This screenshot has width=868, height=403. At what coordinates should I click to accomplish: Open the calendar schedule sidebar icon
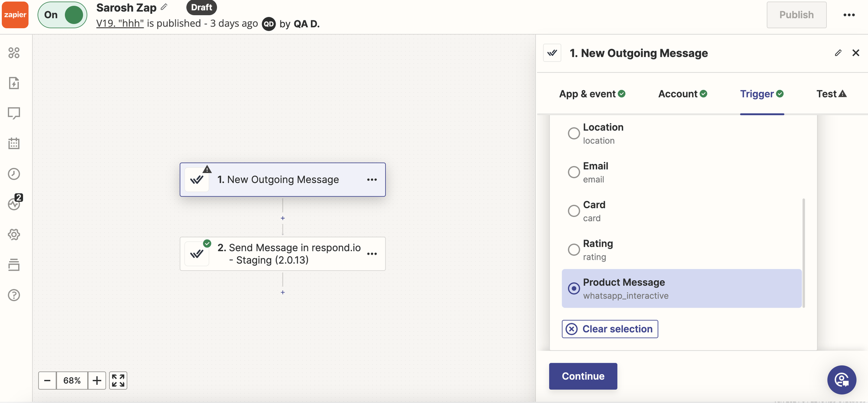pyautogui.click(x=14, y=144)
